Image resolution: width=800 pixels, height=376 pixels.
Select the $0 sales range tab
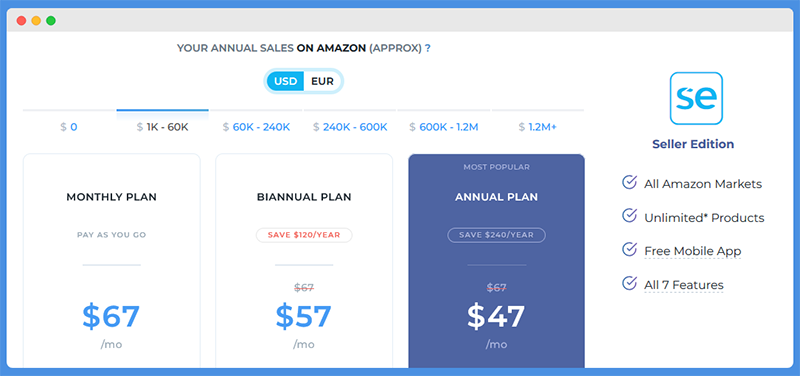click(x=69, y=127)
